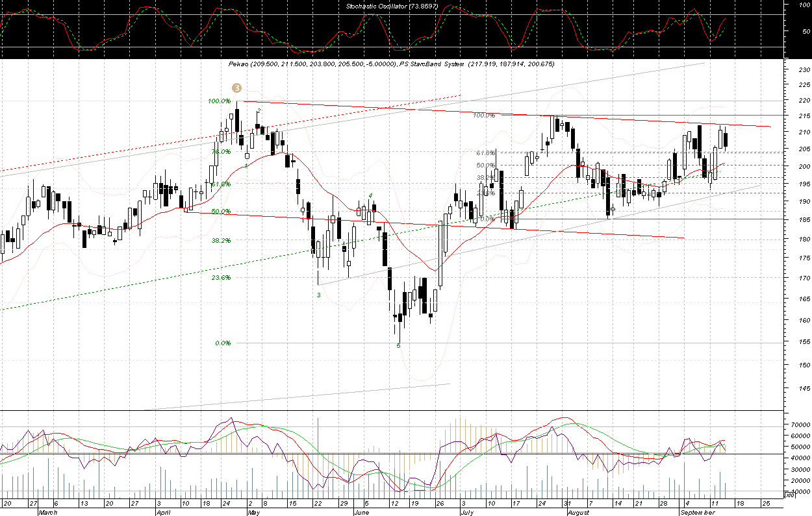This screenshot has height=516, width=812.
Task: Click the 60000 volume axis label
Action: pos(800,436)
